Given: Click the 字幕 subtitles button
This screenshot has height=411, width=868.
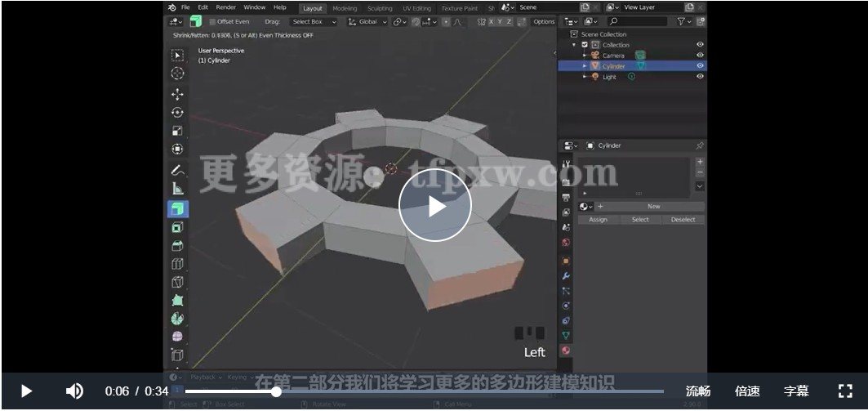Looking at the screenshot, I should point(796,391).
